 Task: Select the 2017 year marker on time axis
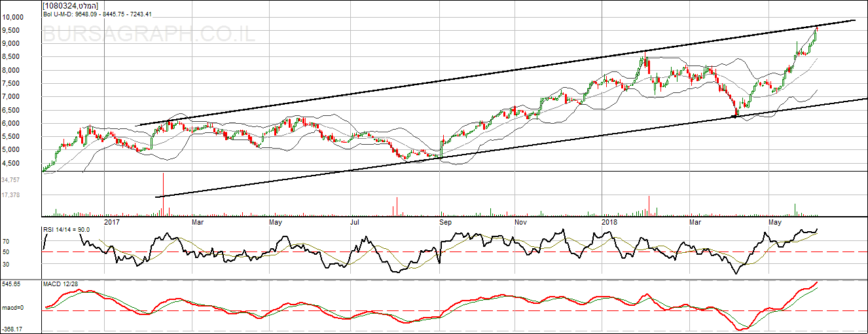(111, 222)
